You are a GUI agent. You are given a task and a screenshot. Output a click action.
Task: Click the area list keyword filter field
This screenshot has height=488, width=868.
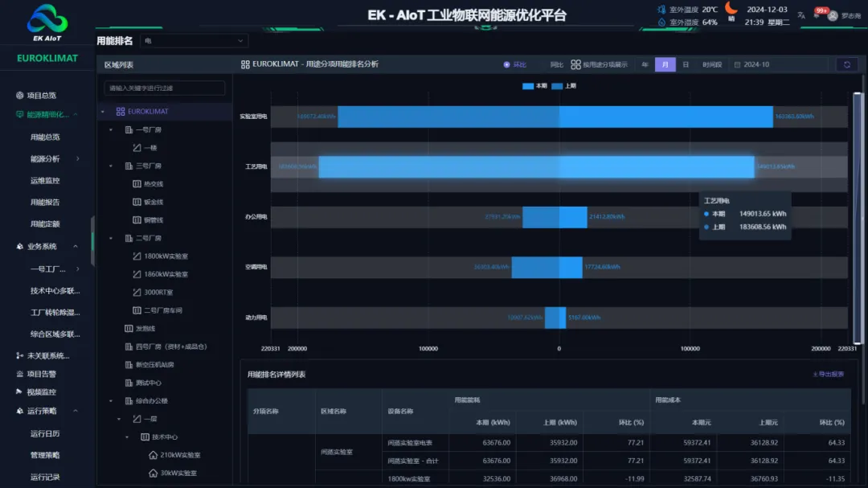[165, 88]
